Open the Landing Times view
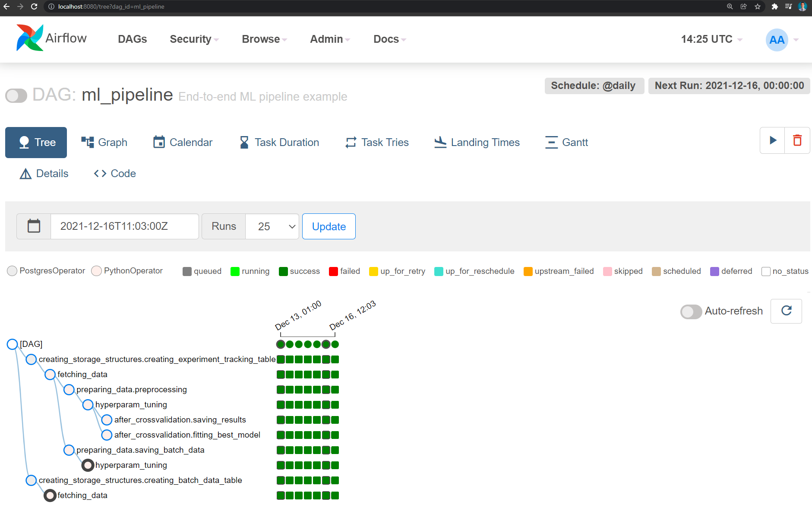 (x=477, y=143)
